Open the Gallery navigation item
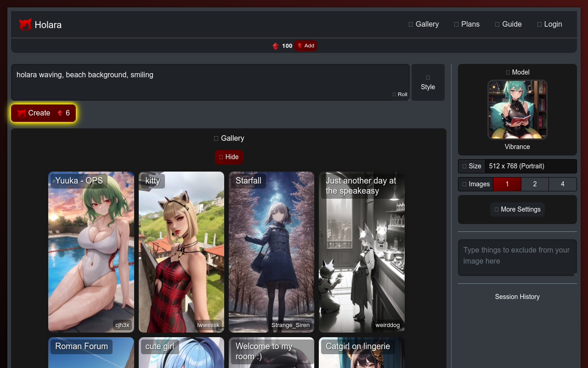Screen dimensions: 588x368 tap(424, 24)
